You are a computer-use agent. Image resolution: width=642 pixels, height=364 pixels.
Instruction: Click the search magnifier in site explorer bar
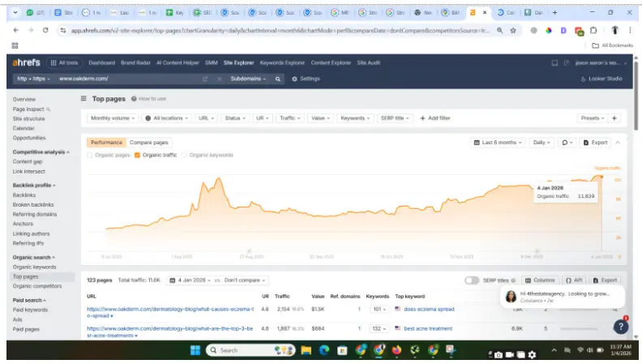click(277, 79)
